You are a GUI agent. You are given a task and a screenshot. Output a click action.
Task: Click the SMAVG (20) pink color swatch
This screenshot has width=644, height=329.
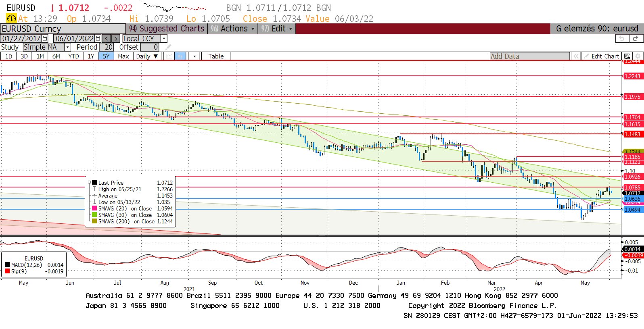[x=94, y=208]
